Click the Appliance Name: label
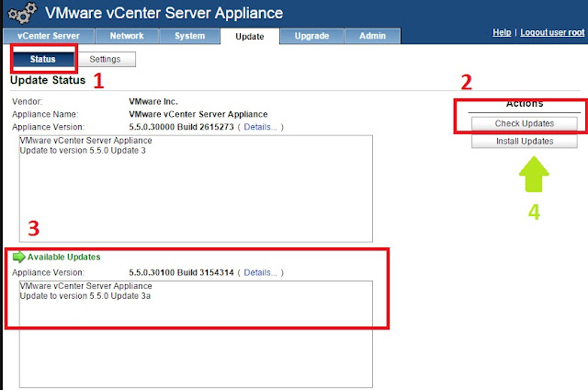Screen dimensions: 588x390 pos(45,114)
